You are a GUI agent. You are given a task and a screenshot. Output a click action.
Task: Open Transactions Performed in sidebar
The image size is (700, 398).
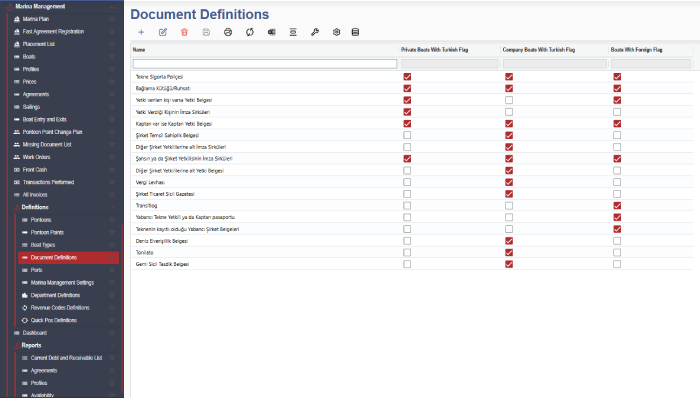[48, 182]
